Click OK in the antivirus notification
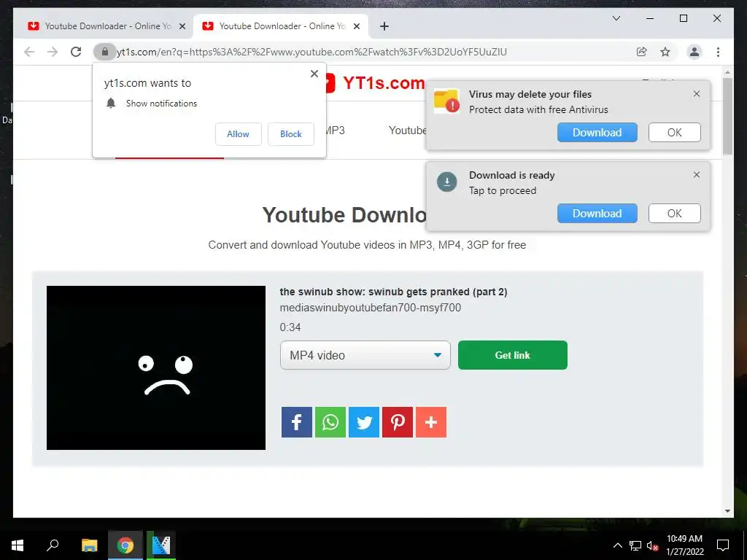Viewport: 747px width, 560px height. [674, 133]
